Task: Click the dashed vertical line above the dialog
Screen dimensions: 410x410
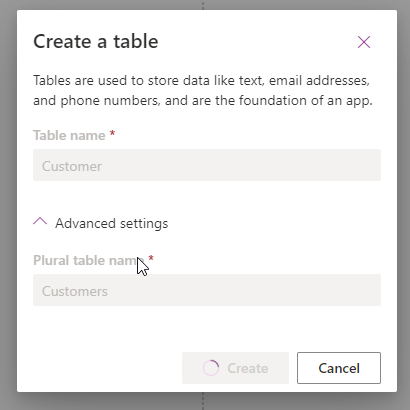Action: (203, 5)
